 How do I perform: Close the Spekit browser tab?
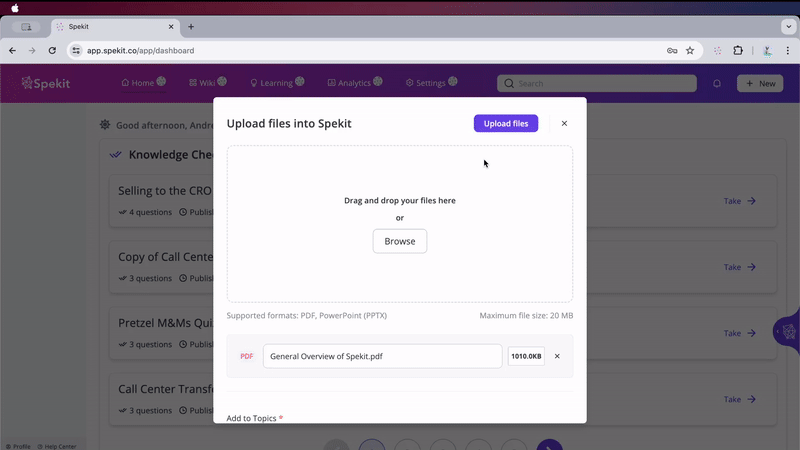(171, 27)
